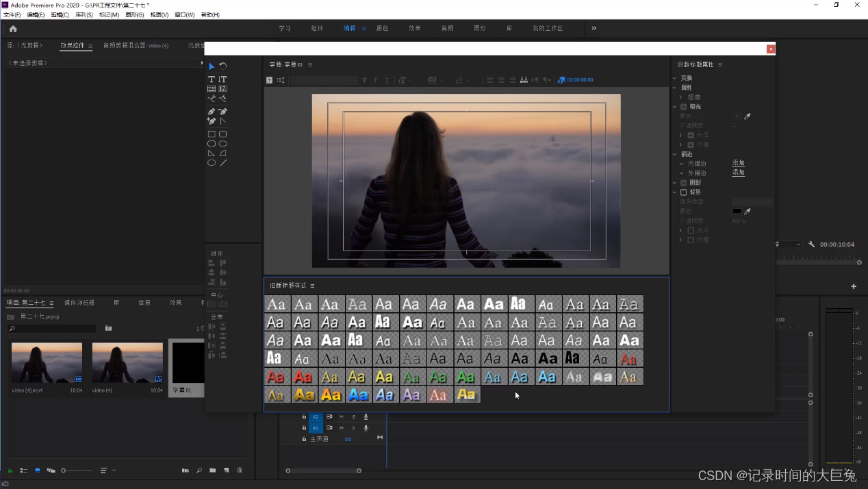
Task: Collapse the 描边 strokes section
Action: (x=674, y=155)
